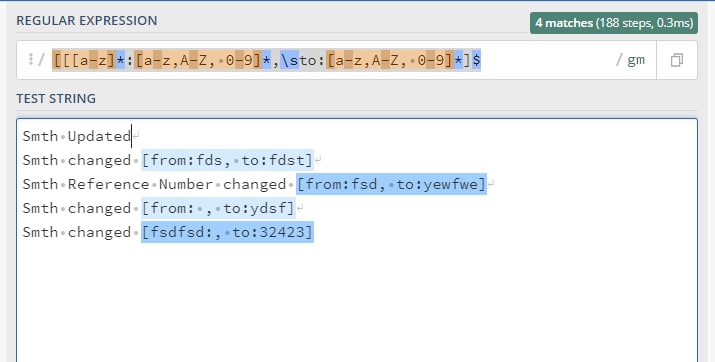Select the match '[from: , to:ydsf]'

pyautogui.click(x=218, y=208)
